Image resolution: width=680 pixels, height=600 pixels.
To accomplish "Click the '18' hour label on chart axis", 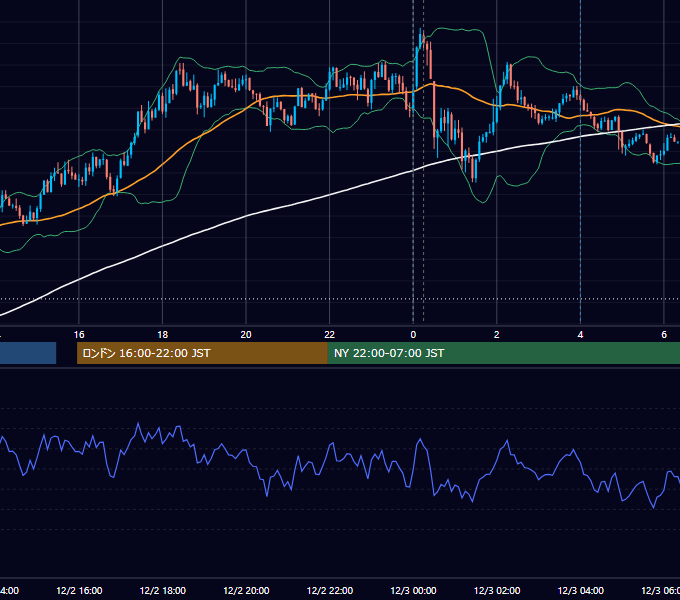I will point(163,335).
